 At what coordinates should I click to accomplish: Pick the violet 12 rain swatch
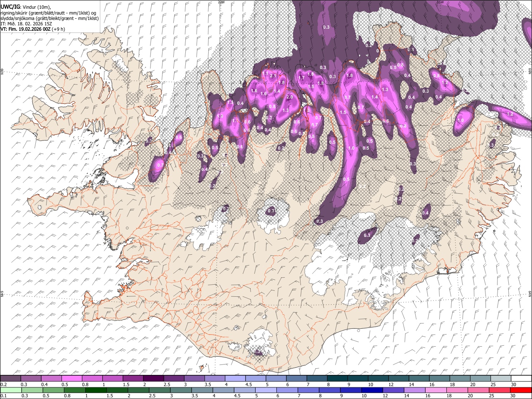click(x=393, y=390)
